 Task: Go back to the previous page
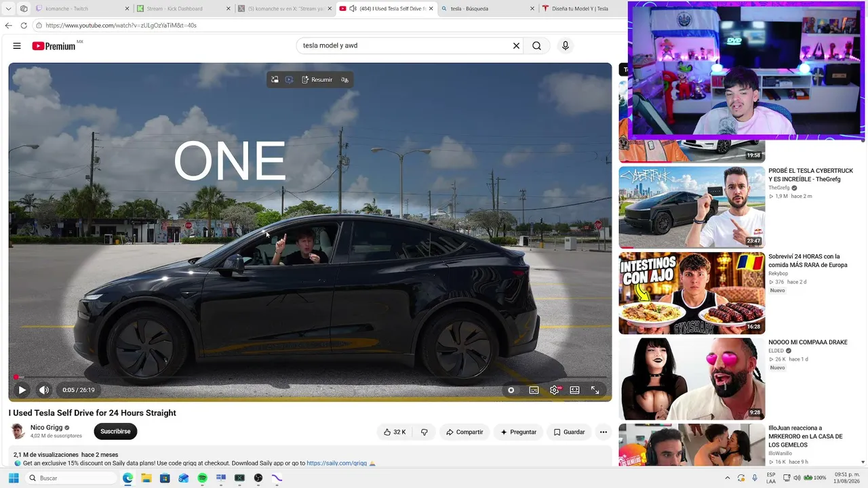(x=8, y=26)
